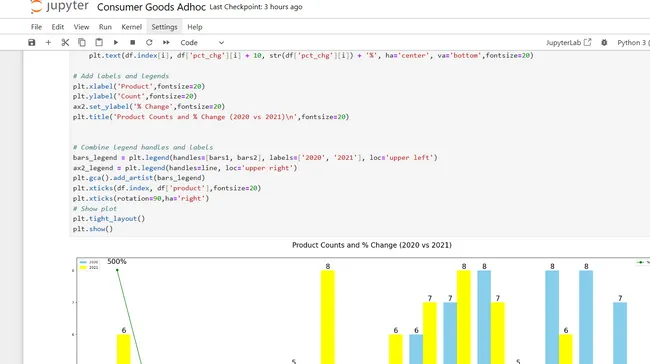Insert a new cell with the plus icon
Image resolution: width=650 pixels, height=364 pixels.
(48, 42)
